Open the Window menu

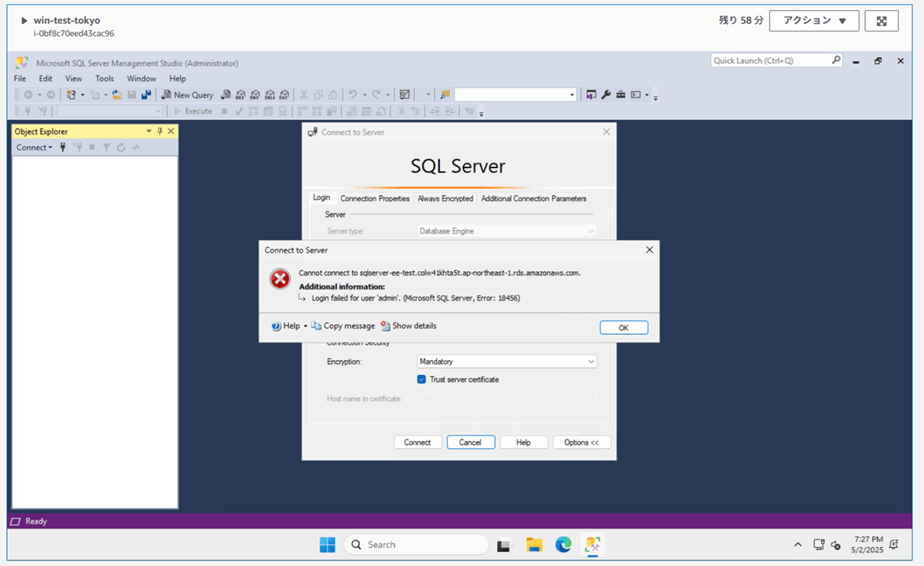[x=141, y=79]
